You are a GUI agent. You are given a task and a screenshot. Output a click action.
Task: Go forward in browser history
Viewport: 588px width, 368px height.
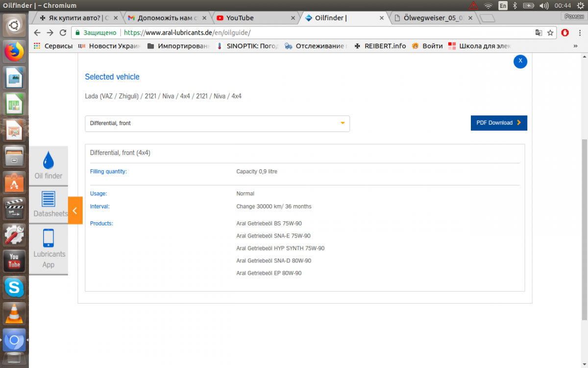coord(50,32)
